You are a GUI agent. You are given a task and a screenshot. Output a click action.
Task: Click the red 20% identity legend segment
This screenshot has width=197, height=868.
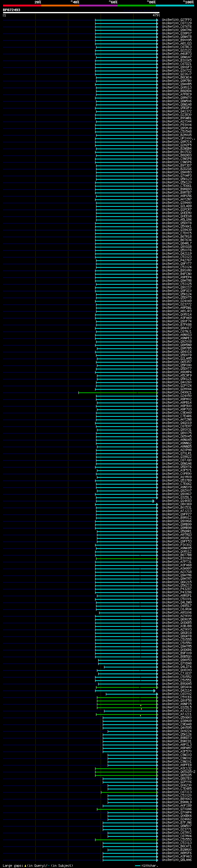pos(22,6)
